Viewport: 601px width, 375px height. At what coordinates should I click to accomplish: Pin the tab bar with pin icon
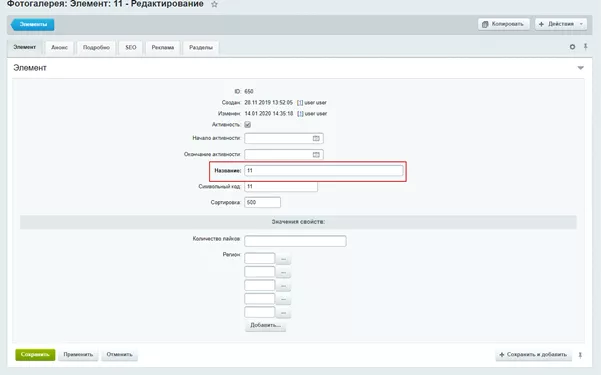tap(585, 47)
